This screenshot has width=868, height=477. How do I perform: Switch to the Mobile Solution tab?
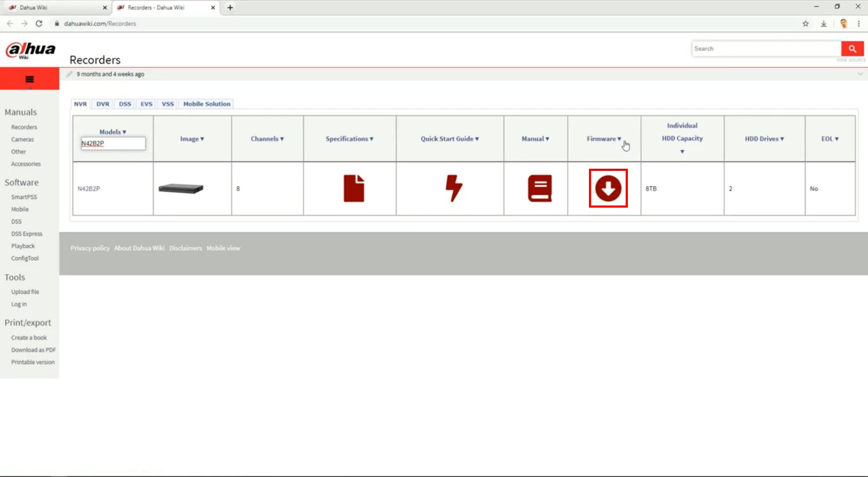[207, 104]
